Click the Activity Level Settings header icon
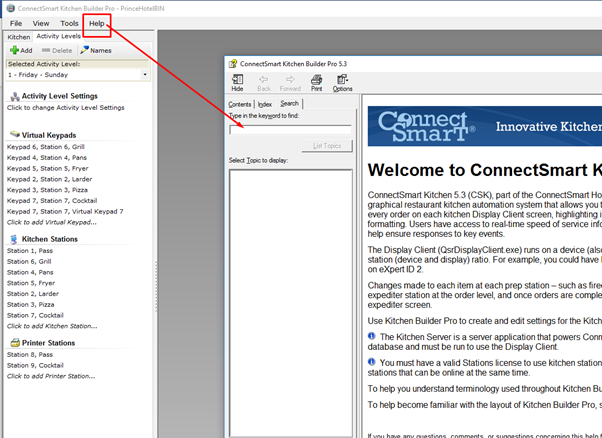 click(13, 96)
